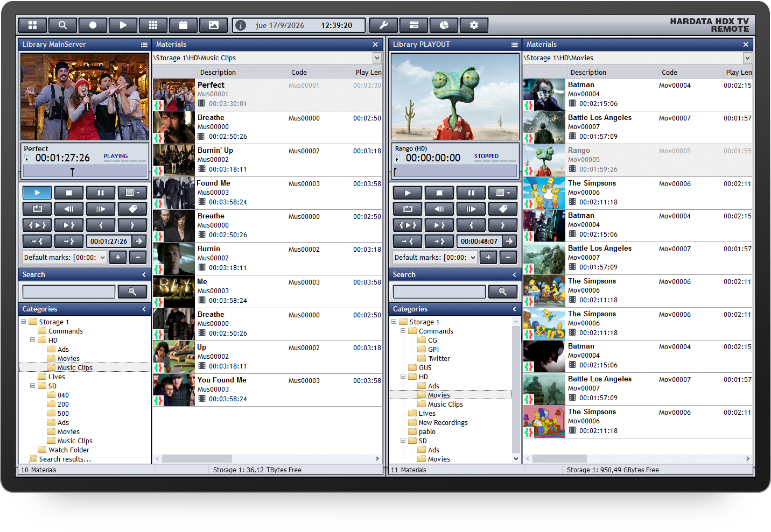This screenshot has height=532, width=771.
Task: Stop playback in the MainServer player
Action: pos(69,193)
